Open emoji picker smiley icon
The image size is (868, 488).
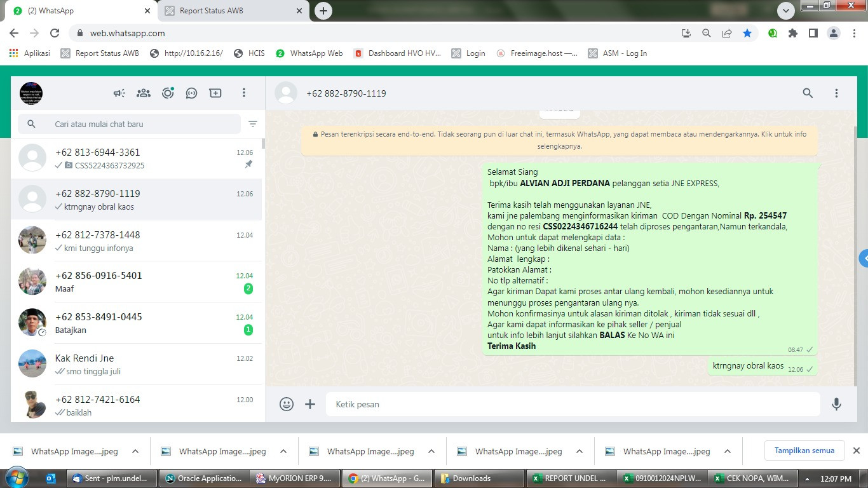(x=287, y=404)
